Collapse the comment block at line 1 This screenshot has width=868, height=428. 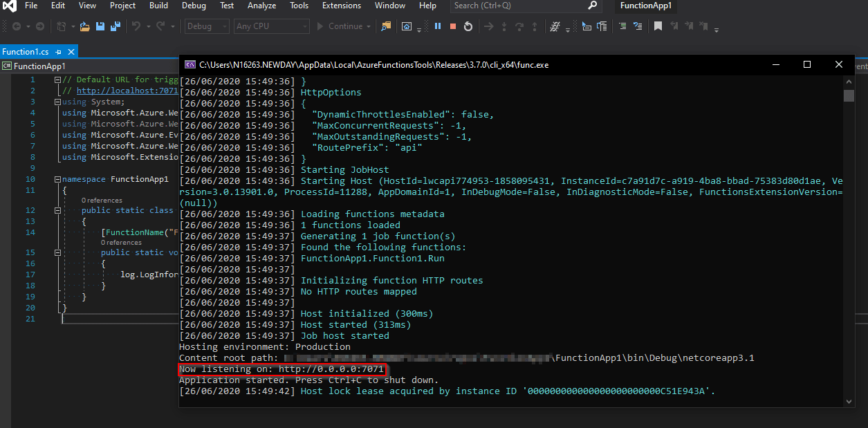pyautogui.click(x=57, y=80)
